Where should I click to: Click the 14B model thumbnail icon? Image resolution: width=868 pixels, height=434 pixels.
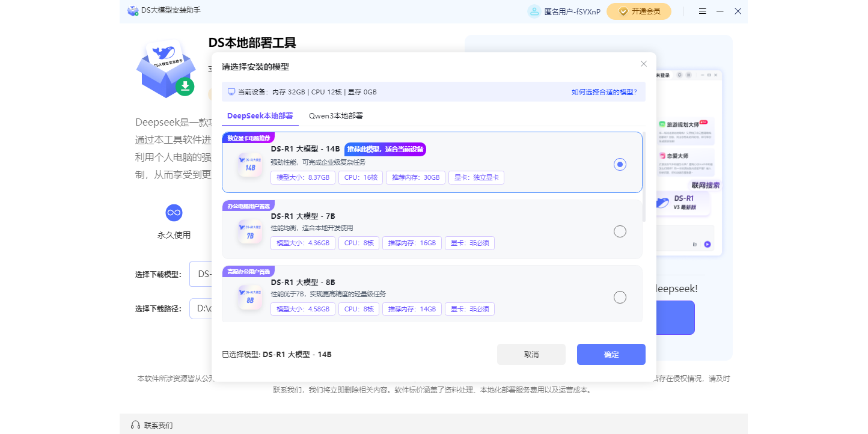pos(250,163)
